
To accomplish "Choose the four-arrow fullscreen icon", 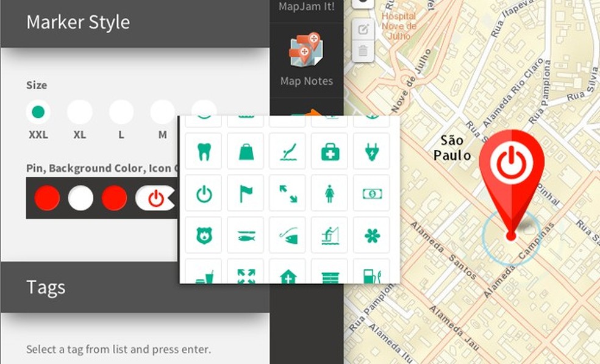I will click(x=246, y=272).
